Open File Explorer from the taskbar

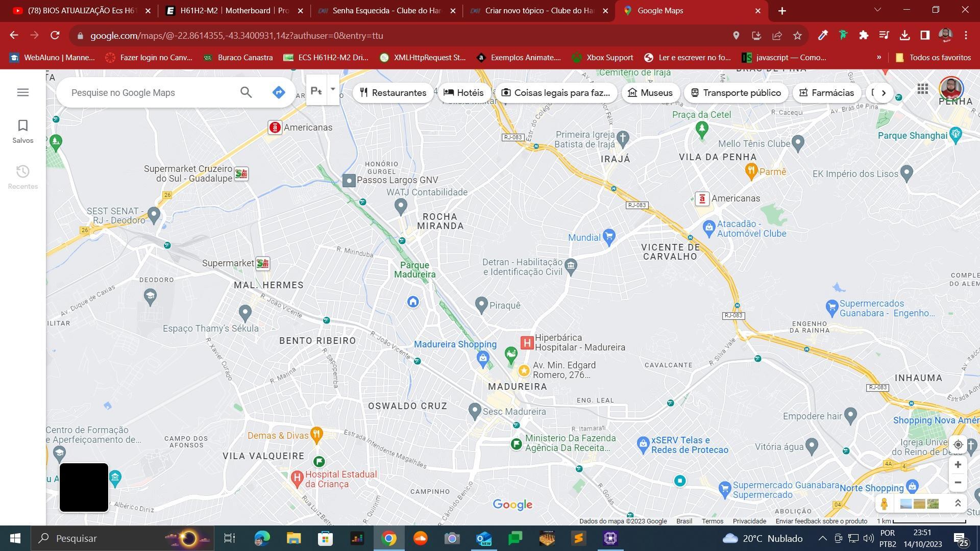(x=293, y=538)
